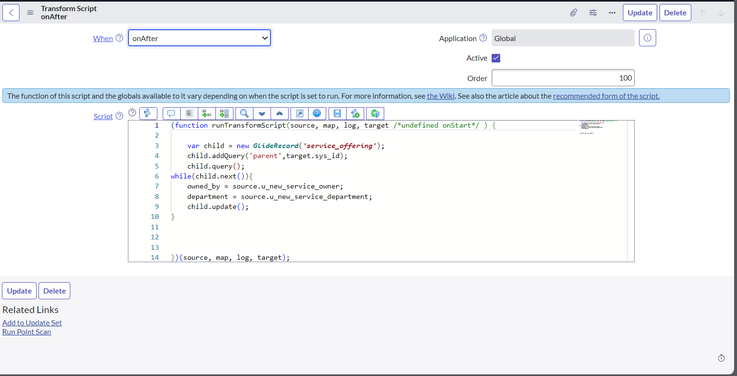The height and width of the screenshot is (376, 737).
Task: Open the more options ellipsis menu
Action: click(x=612, y=13)
